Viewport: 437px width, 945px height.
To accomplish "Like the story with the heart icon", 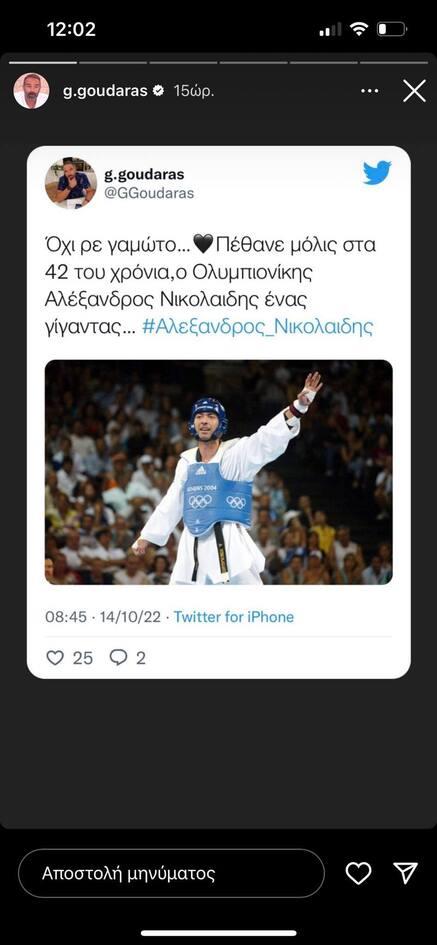I will tap(358, 873).
